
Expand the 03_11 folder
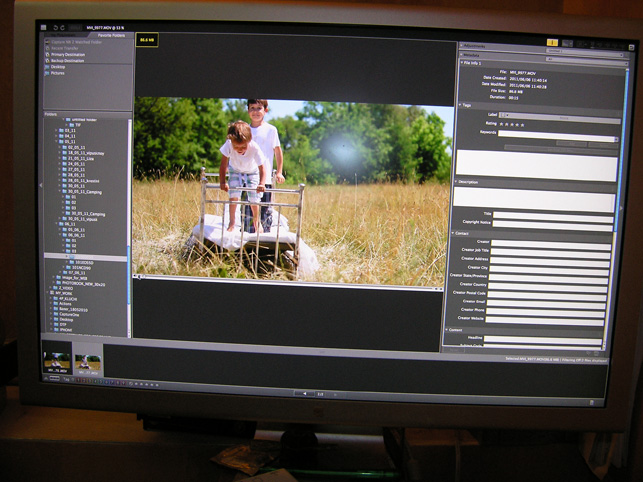(57, 130)
